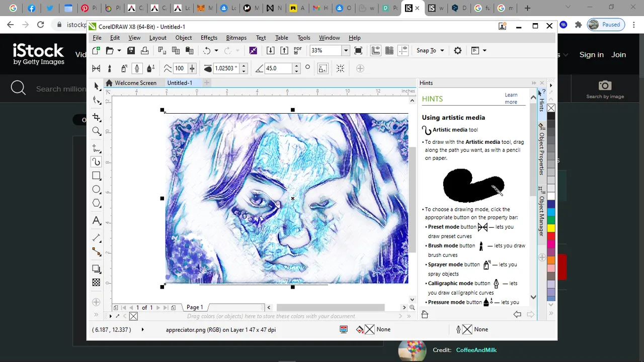
Task: Switch to the Welcome Screen tab
Action: click(131, 83)
